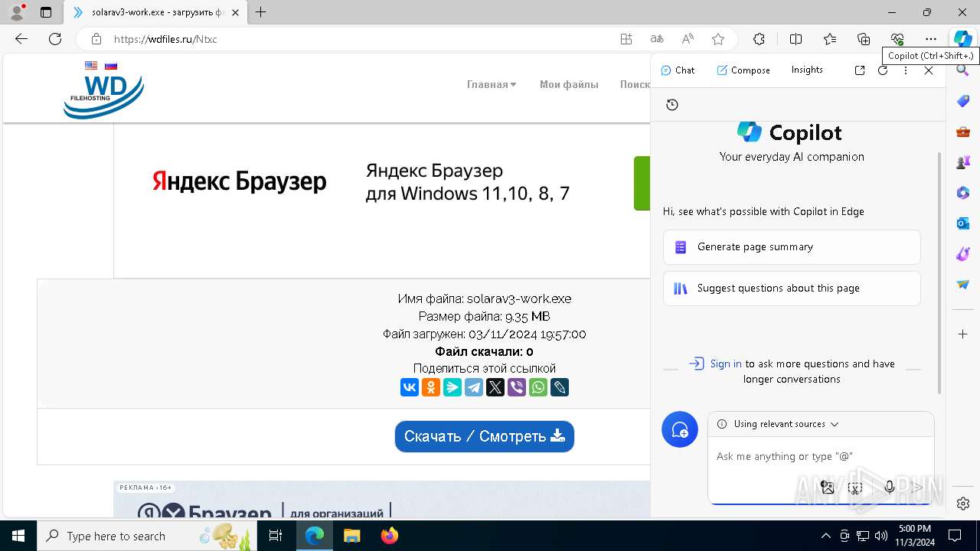The width and height of the screenshot is (980, 551).
Task: Switch to Copilot Chat tab
Action: pyautogui.click(x=678, y=70)
